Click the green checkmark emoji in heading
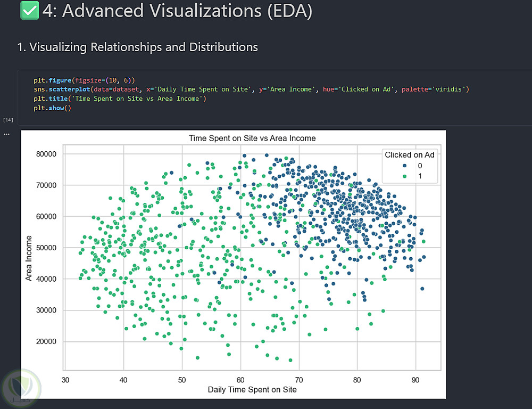The height and width of the screenshot is (409, 532). pos(29,11)
